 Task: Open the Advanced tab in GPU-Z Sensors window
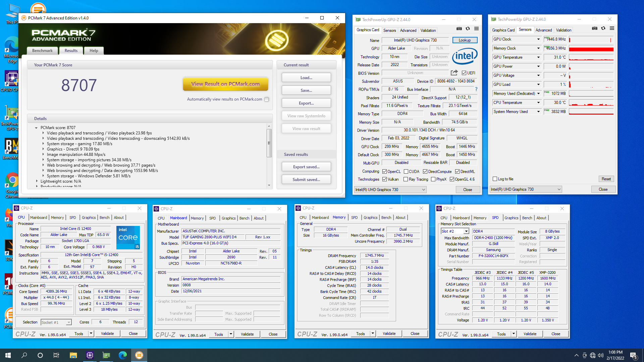pyautogui.click(x=544, y=30)
